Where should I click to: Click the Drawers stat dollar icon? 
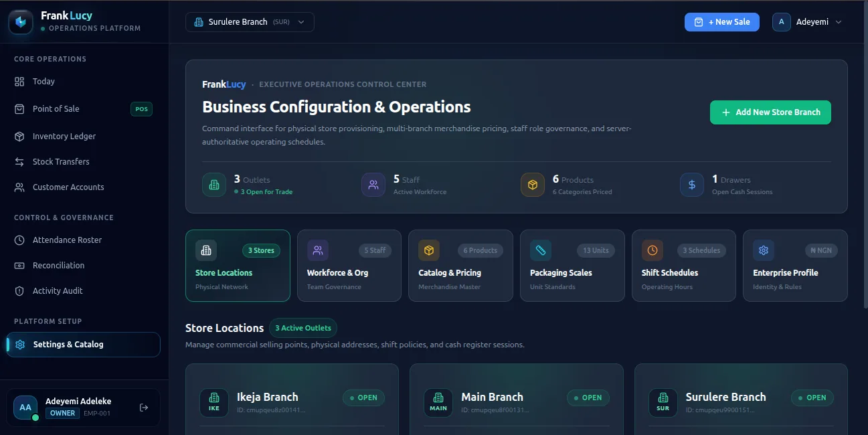[692, 185]
